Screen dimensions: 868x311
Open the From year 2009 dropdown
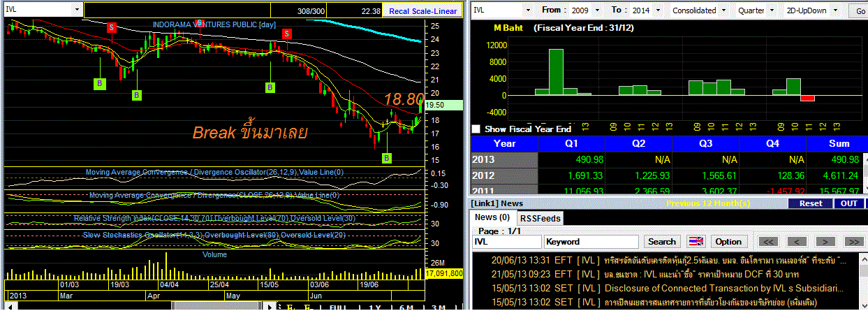(598, 10)
